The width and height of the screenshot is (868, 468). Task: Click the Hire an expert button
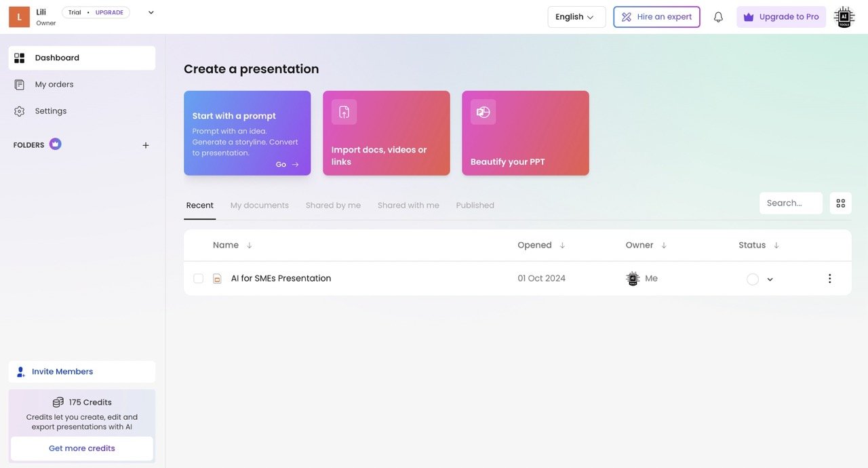click(656, 17)
